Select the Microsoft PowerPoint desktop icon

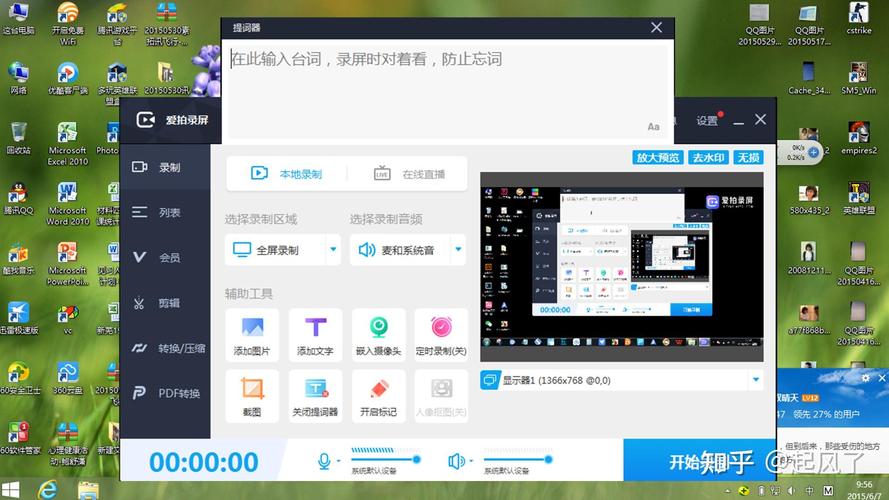click(x=67, y=264)
